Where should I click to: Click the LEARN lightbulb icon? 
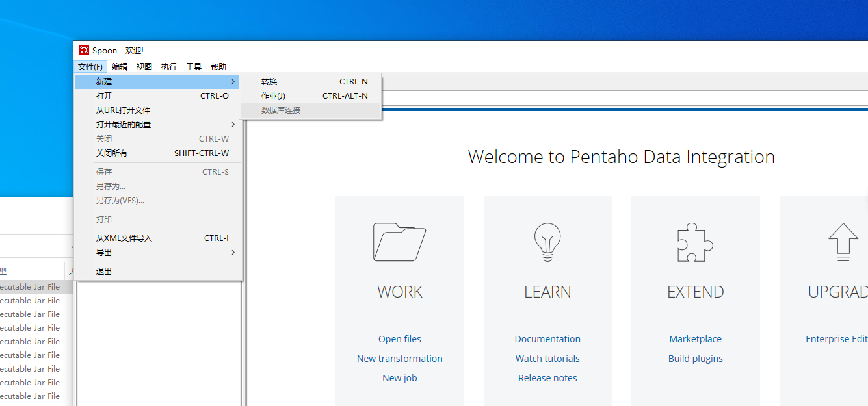click(547, 242)
